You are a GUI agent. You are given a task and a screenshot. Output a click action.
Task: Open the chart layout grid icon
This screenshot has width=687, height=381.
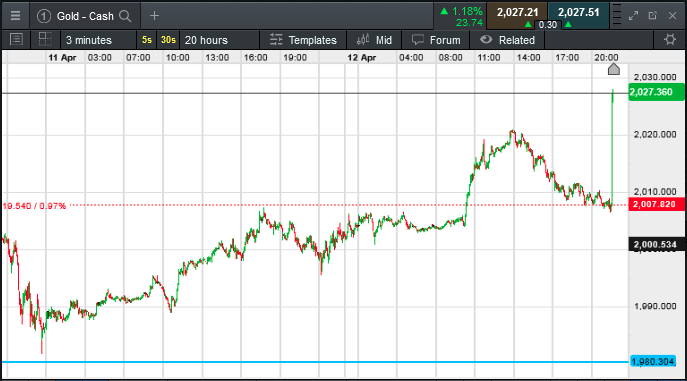point(45,39)
